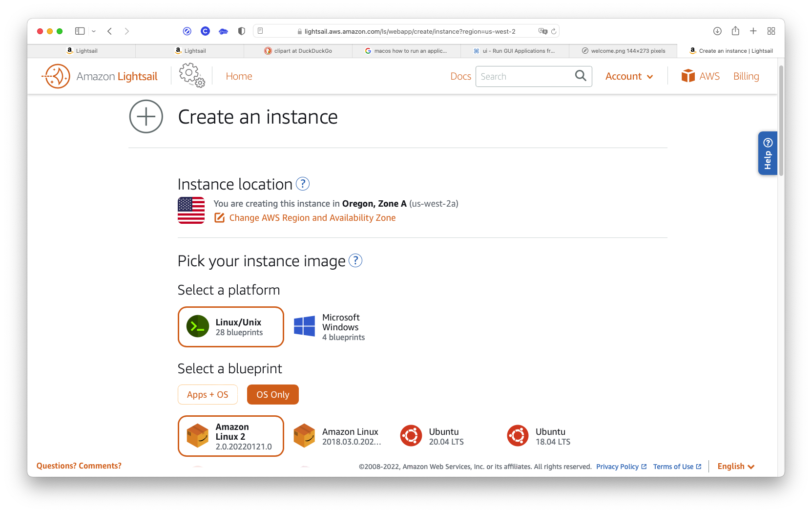Click the Safari share icon
Image resolution: width=812 pixels, height=513 pixels.
coord(735,31)
